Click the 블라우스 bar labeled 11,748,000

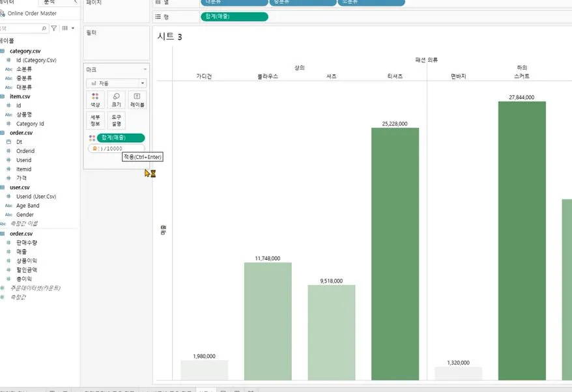(x=268, y=321)
